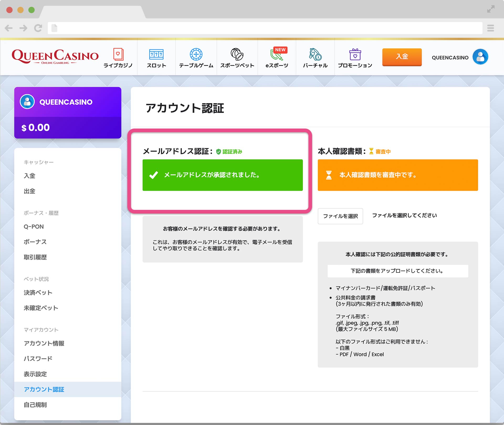The height and width of the screenshot is (425, 504).
Task: Open 表示設定 in the sidebar
Action: [35, 374]
